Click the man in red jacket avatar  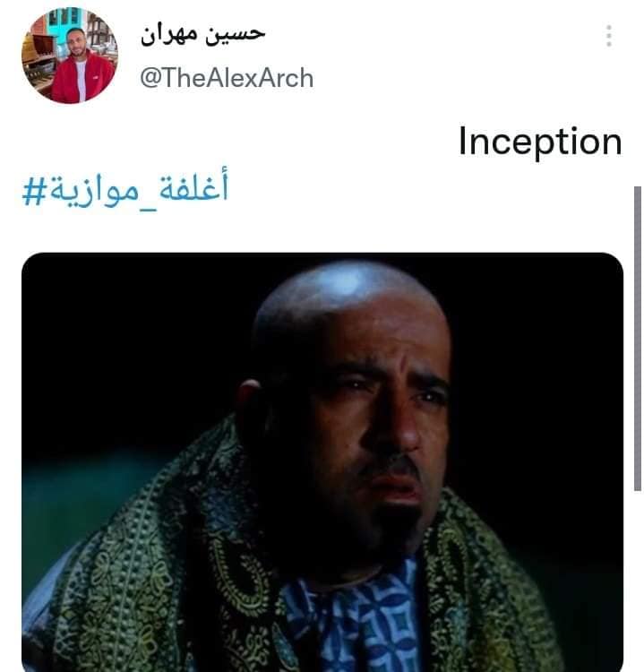tap(69, 56)
